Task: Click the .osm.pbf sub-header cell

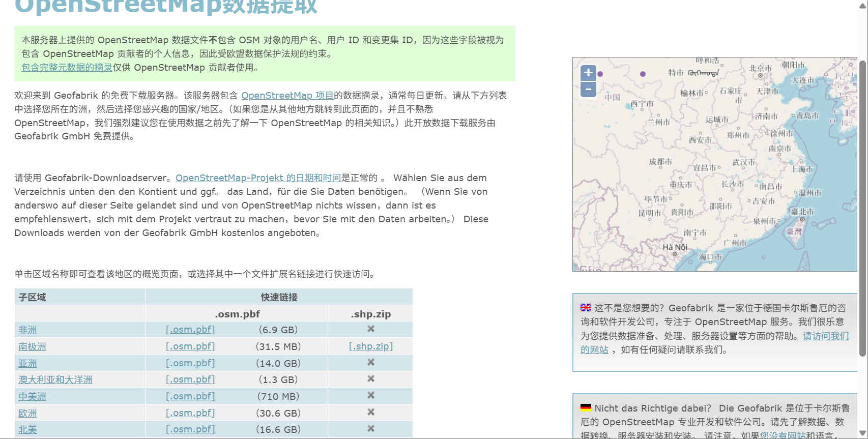Action: 238,314
